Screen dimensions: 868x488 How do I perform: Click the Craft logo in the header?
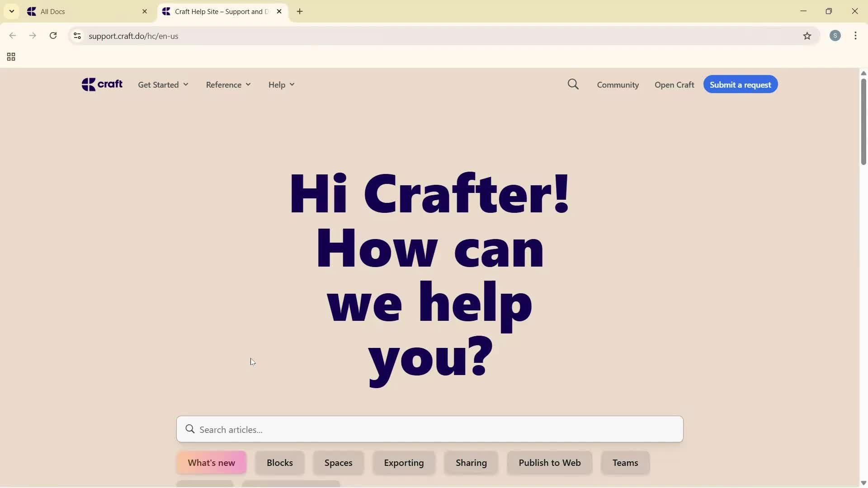coord(102,84)
